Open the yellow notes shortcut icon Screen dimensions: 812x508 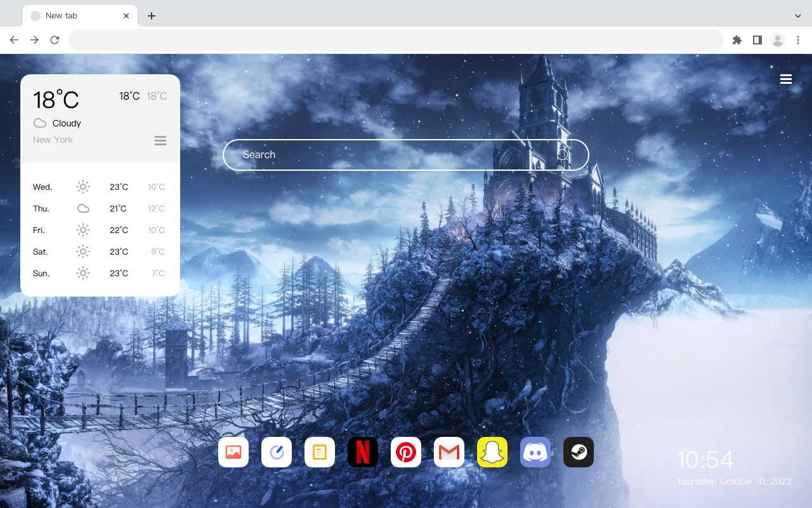pos(320,452)
